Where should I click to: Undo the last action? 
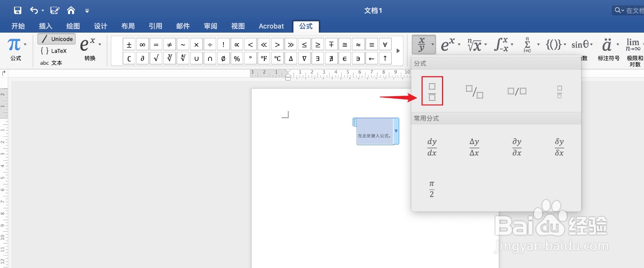coord(34,10)
